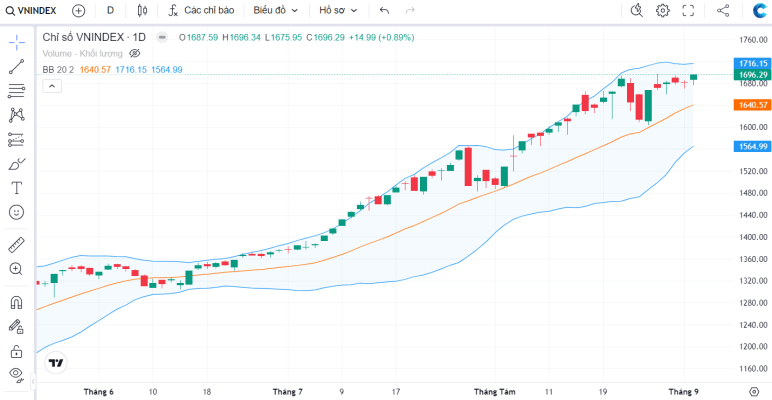Click the Tháng 6 date label
Screen dimensions: 772x400
(98, 392)
